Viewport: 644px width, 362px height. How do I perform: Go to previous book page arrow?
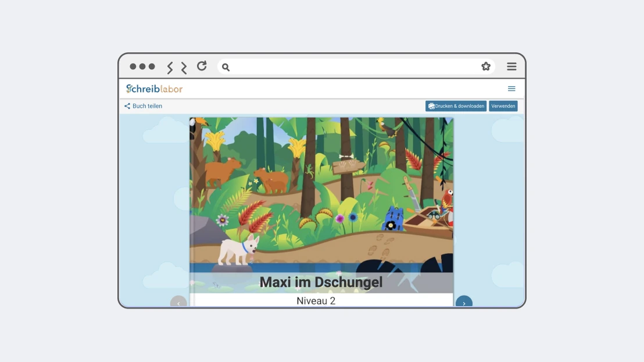coord(178,302)
